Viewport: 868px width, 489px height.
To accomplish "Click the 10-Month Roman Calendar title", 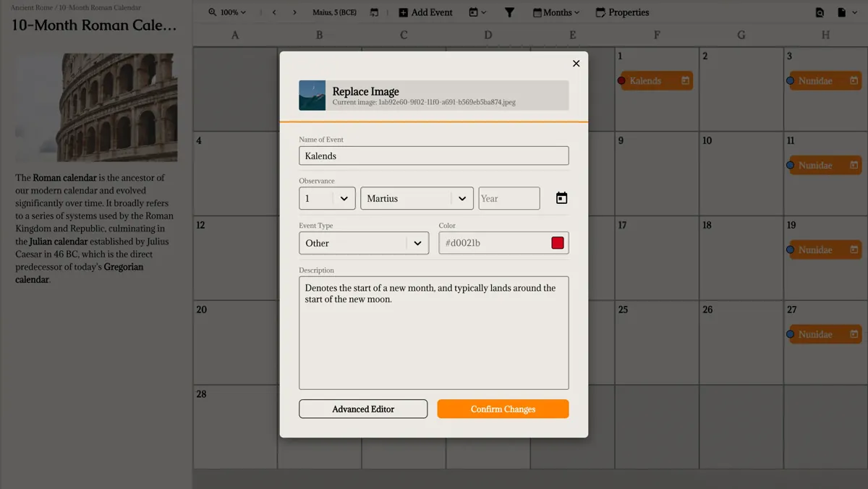I will 94,25.
